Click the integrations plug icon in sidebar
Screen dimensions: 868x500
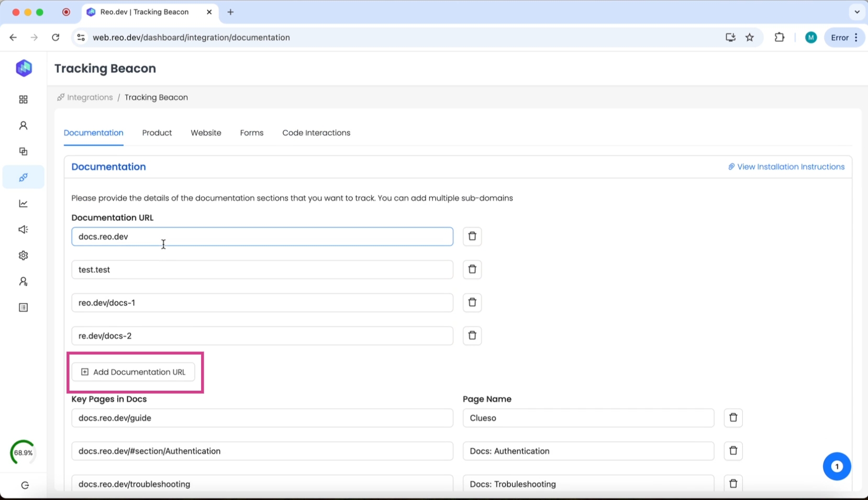[x=23, y=177]
